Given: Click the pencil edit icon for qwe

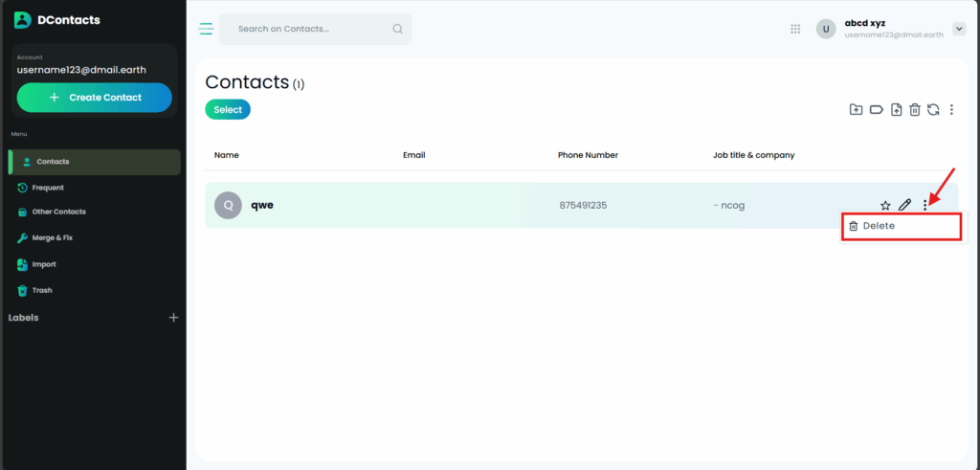Looking at the screenshot, I should [x=904, y=205].
